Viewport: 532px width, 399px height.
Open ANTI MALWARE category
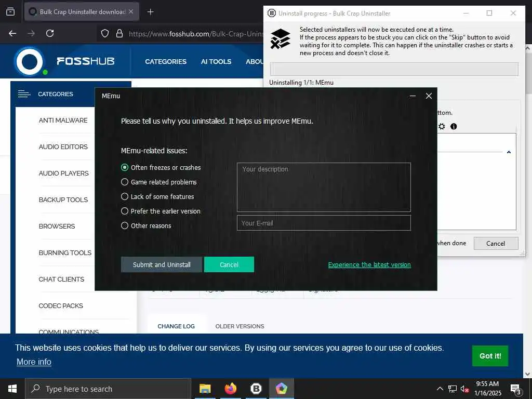click(x=63, y=121)
